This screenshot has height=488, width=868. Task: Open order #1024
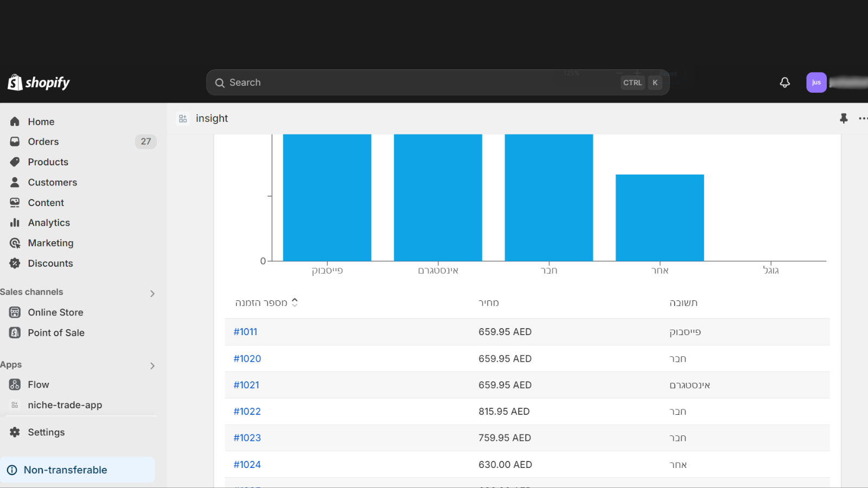coord(247,465)
